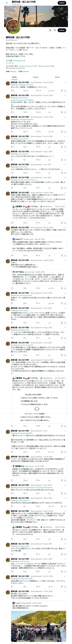Viewport: 72px width, 644px height.
Task: Share the Sep 17, 2021 post
Action: (65, 147)
